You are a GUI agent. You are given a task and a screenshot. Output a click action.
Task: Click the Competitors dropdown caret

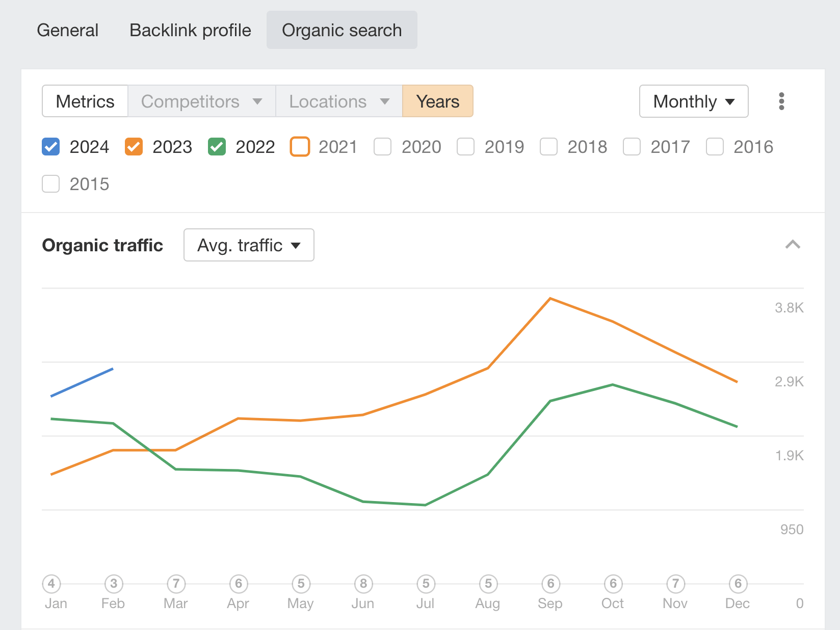point(259,101)
